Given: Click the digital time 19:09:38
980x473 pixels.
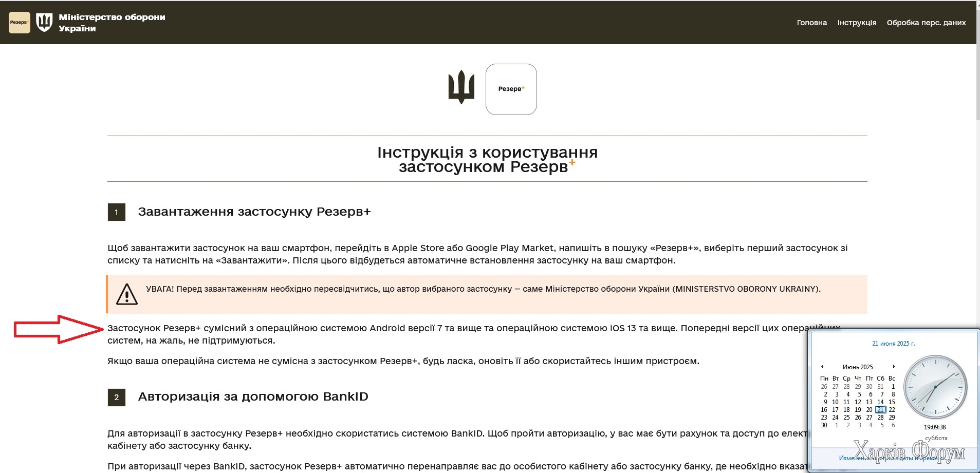Looking at the screenshot, I should [935, 427].
